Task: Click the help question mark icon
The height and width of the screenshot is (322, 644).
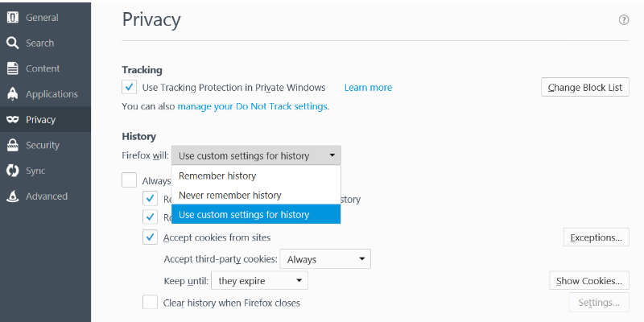Action: click(x=624, y=20)
